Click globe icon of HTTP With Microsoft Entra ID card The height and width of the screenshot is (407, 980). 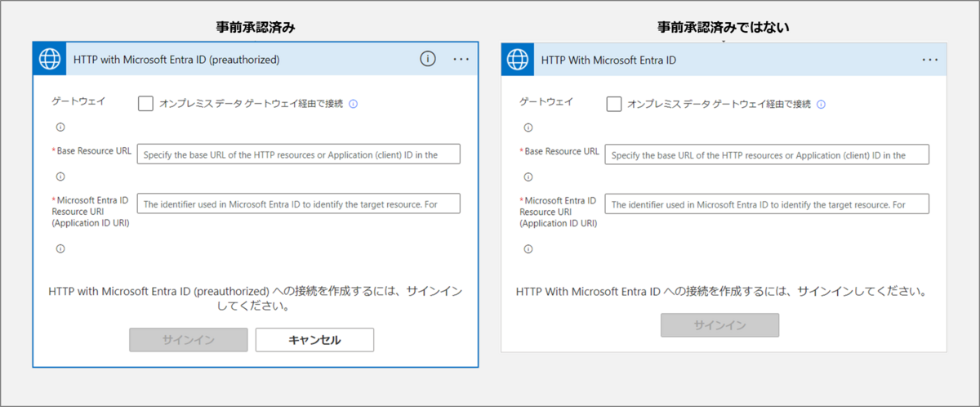(518, 60)
